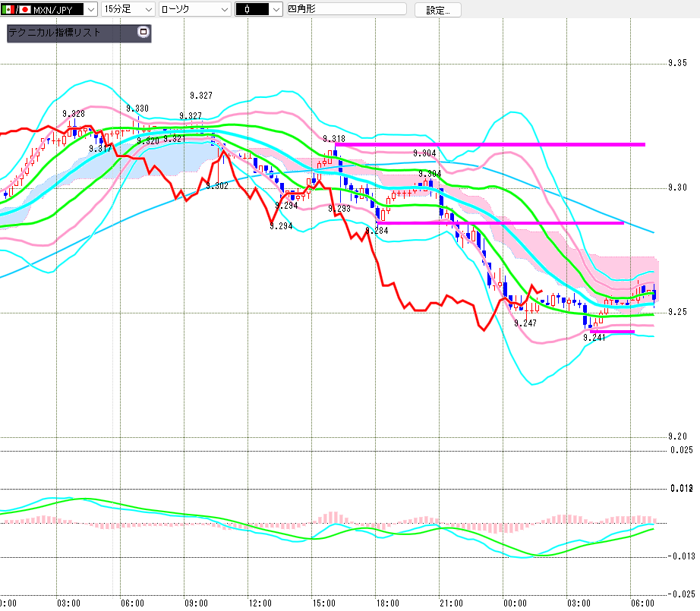Click the 四角形 shape field
The height and width of the screenshot is (611, 700).
click(x=346, y=9)
